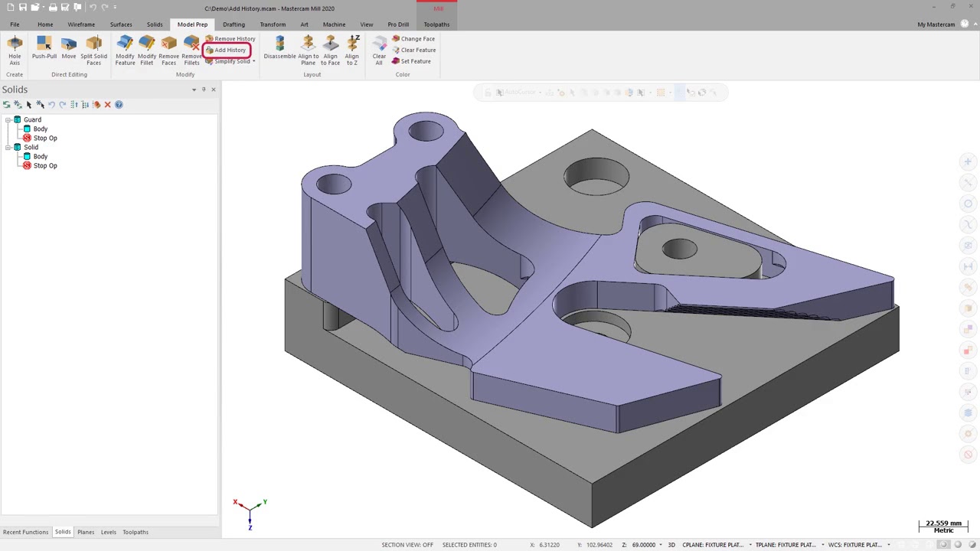Toggle auto-hide pin on Solids panel
This screenshot has height=551, width=980.
point(204,90)
